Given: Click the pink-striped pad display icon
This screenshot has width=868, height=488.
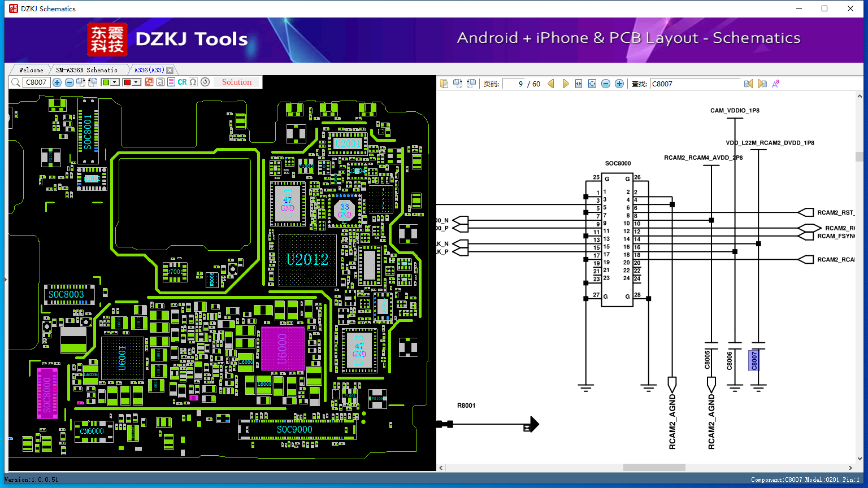Looking at the screenshot, I should click(171, 82).
